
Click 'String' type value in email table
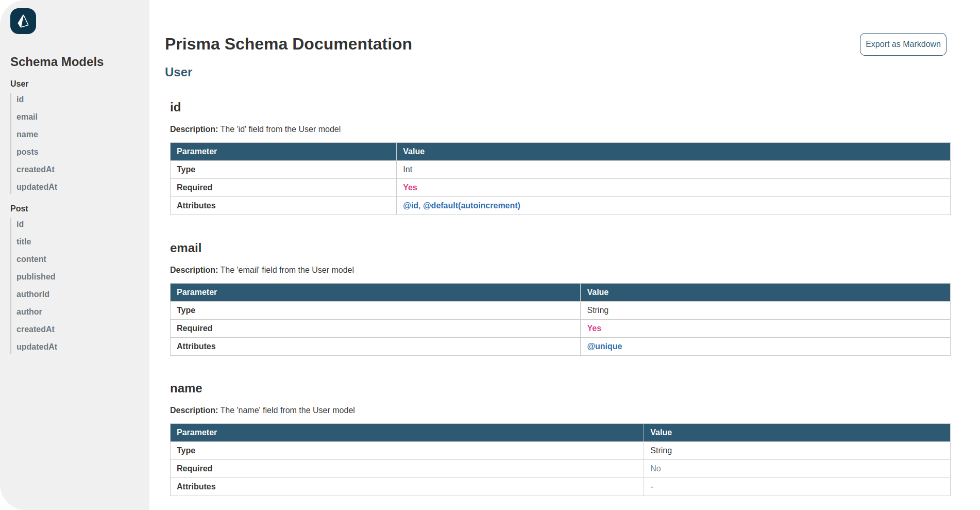coord(598,310)
